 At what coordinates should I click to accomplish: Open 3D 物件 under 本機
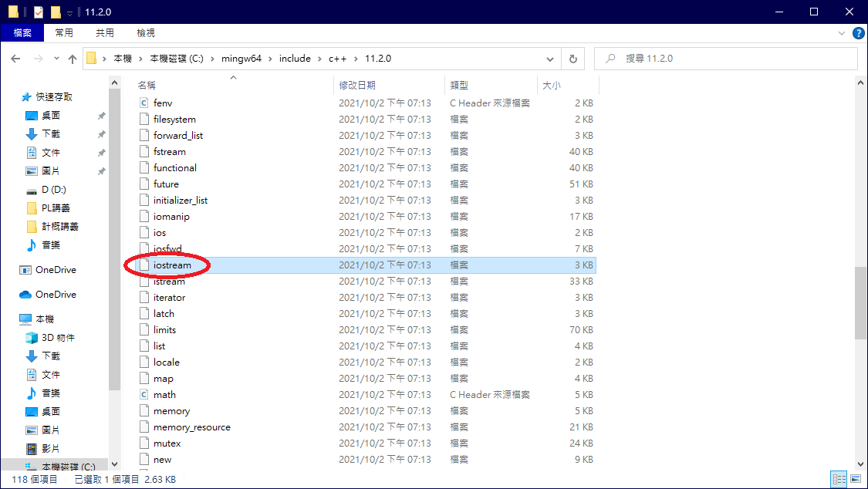pyautogui.click(x=58, y=337)
